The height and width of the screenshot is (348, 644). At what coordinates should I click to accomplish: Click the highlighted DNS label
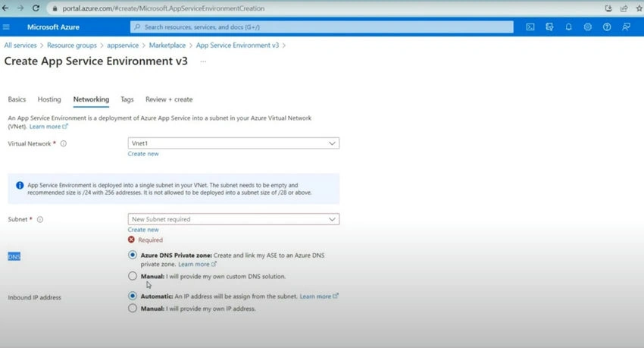click(x=14, y=257)
